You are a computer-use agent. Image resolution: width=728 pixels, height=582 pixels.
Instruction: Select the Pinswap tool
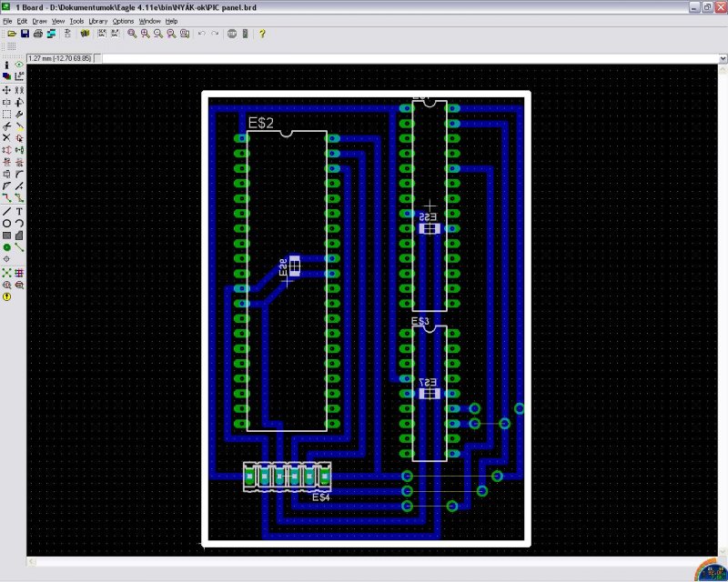click(6, 150)
